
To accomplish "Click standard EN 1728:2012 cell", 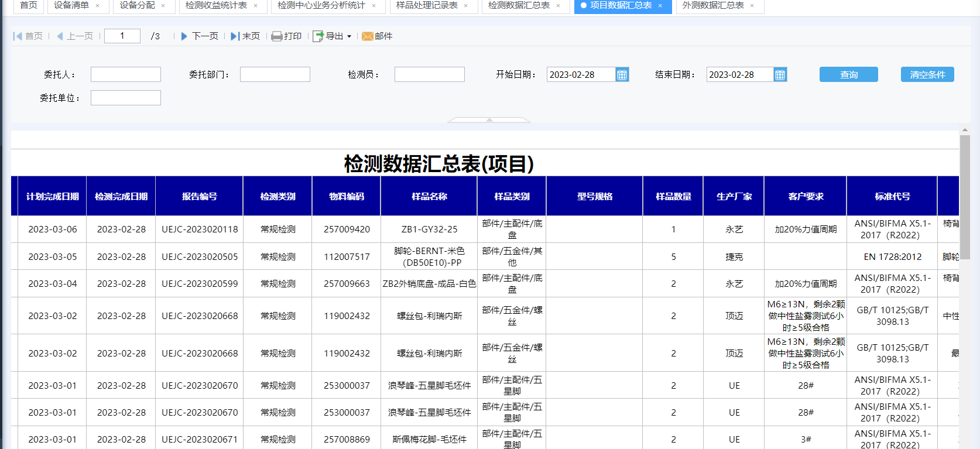I will coord(892,257).
